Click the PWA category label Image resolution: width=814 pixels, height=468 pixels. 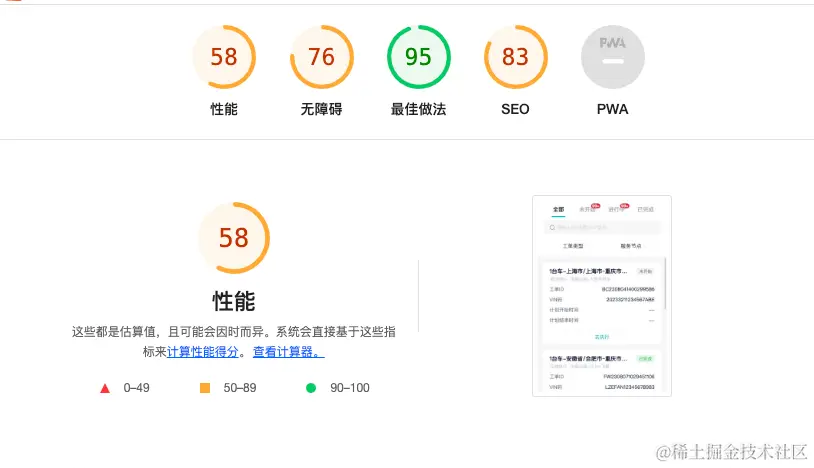coord(613,109)
